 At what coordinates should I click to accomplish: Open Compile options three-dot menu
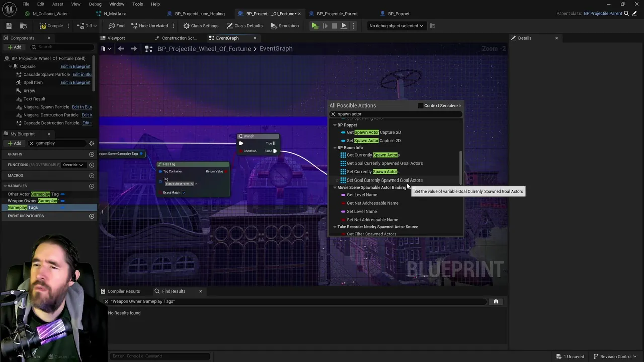pyautogui.click(x=68, y=26)
